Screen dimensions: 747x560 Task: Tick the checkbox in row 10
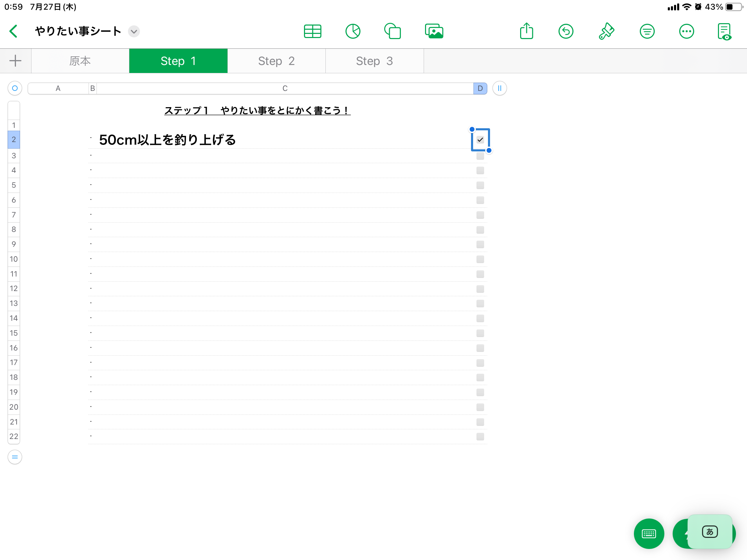coord(480,259)
